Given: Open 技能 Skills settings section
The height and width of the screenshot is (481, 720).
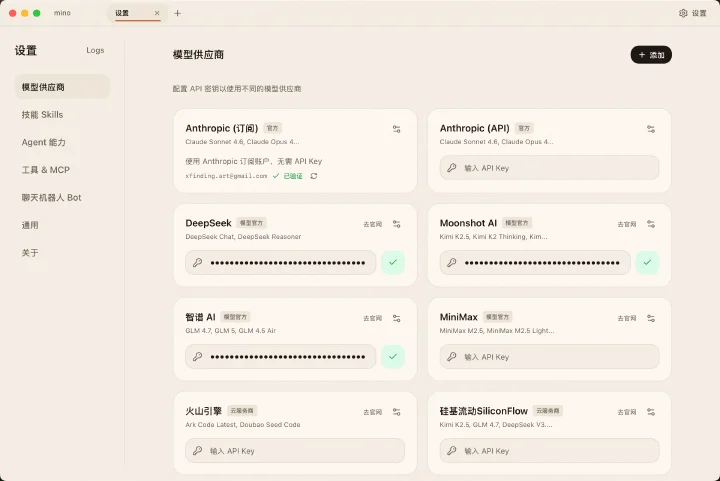Looking at the screenshot, I should [62, 115].
